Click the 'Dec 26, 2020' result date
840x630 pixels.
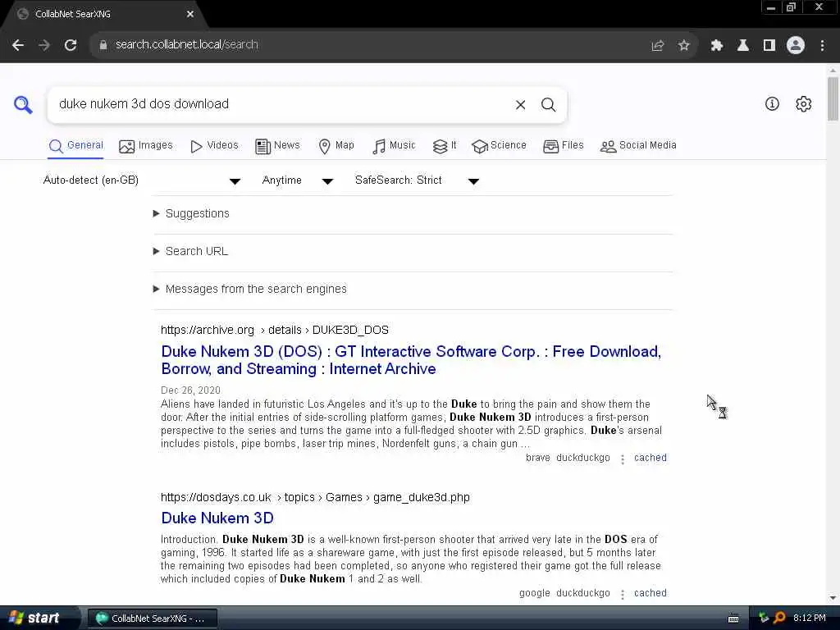point(190,390)
